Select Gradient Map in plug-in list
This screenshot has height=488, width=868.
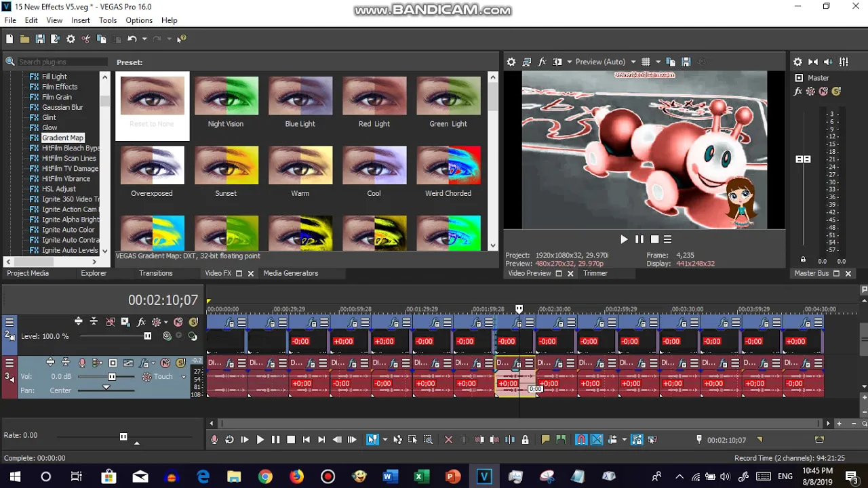[62, 138]
